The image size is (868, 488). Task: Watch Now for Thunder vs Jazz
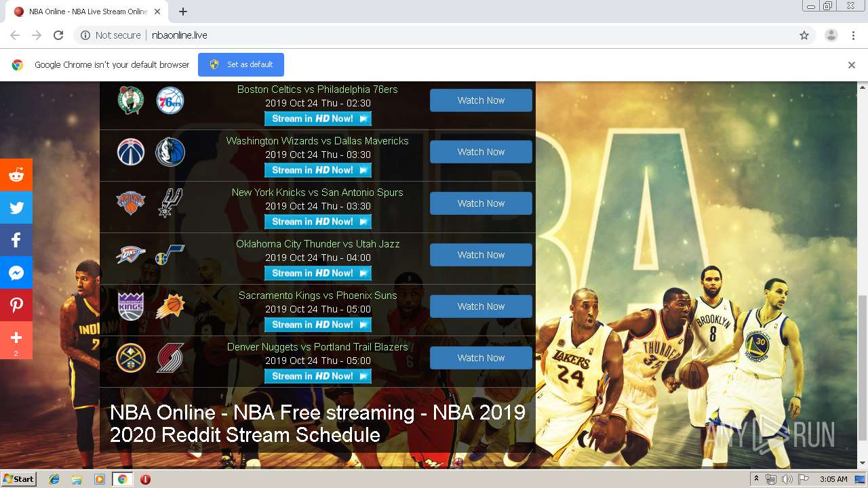pyautogui.click(x=481, y=255)
